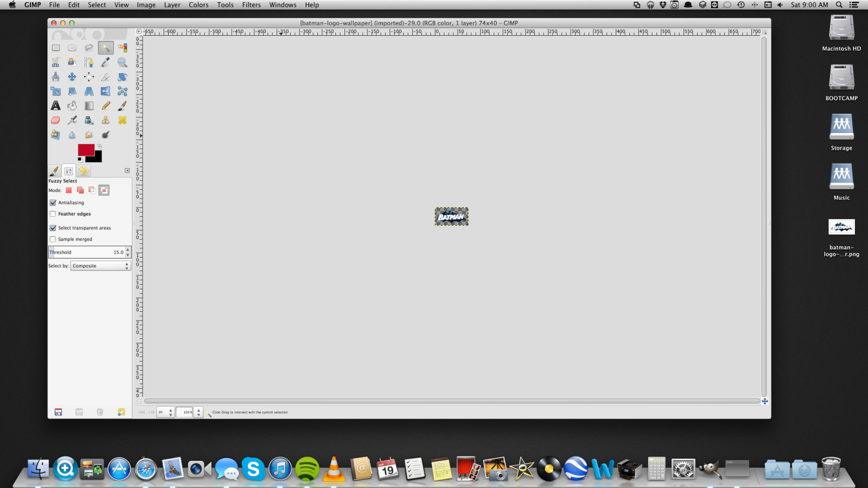Open the px unit dropdown

point(165,412)
